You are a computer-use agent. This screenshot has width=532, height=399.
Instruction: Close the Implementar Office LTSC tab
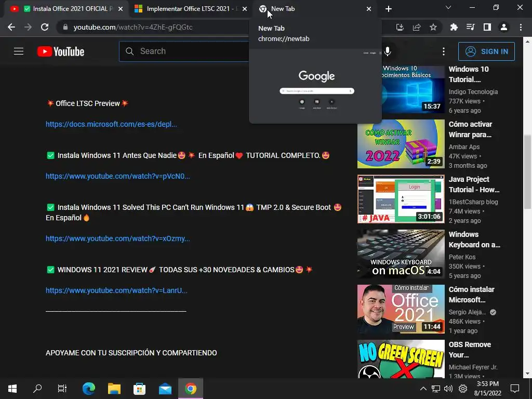[244, 9]
